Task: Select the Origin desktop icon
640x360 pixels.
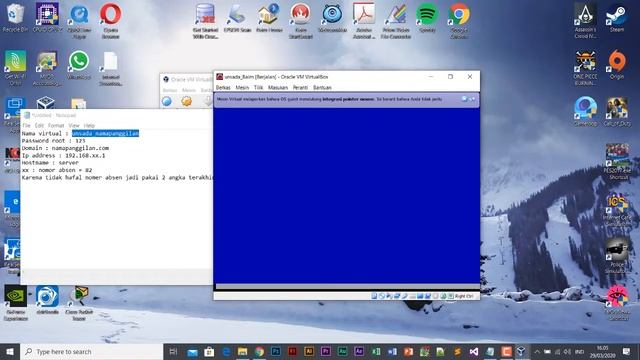Action: click(x=617, y=65)
